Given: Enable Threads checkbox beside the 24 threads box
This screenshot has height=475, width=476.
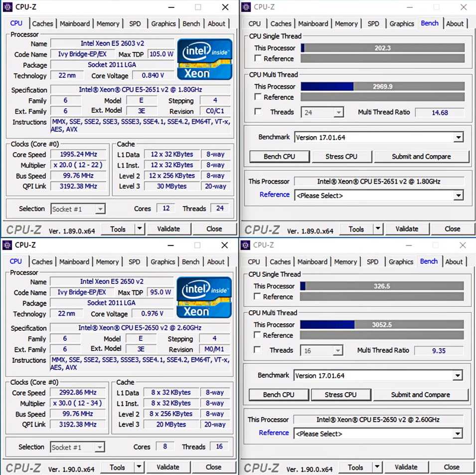Looking at the screenshot, I should click(x=258, y=112).
